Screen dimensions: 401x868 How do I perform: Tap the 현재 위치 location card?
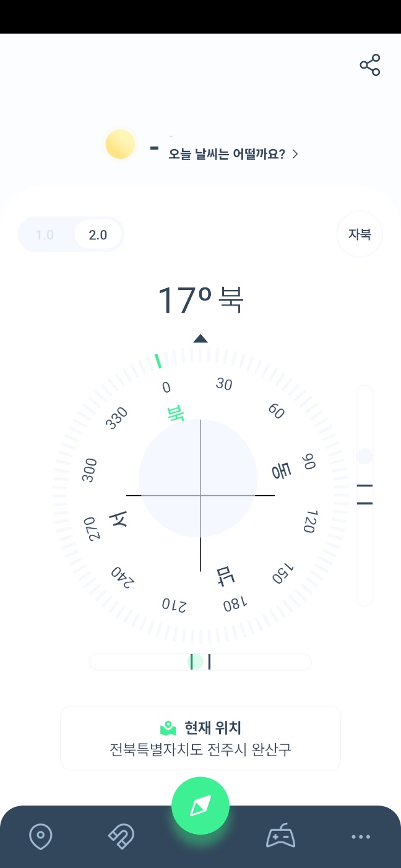(x=200, y=738)
